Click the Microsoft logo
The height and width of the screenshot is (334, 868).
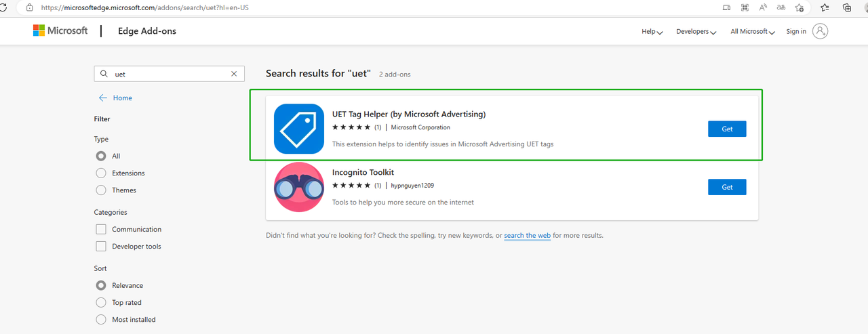60,30
